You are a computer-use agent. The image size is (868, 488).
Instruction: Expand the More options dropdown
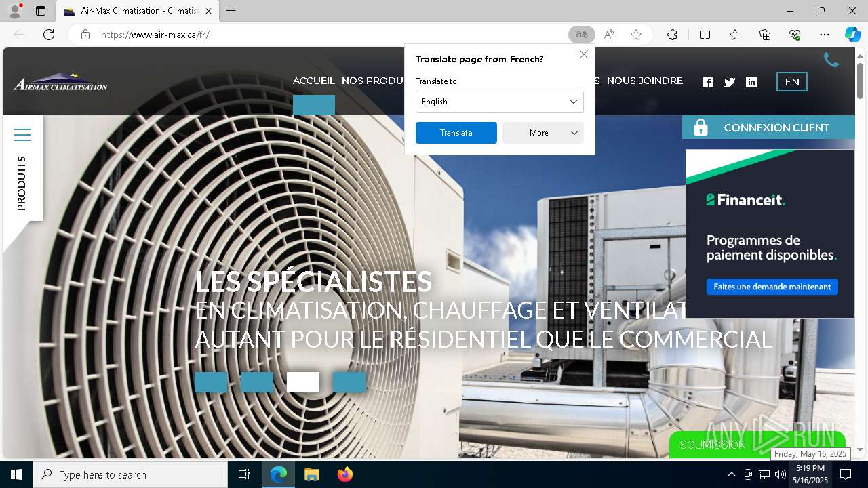tap(543, 133)
